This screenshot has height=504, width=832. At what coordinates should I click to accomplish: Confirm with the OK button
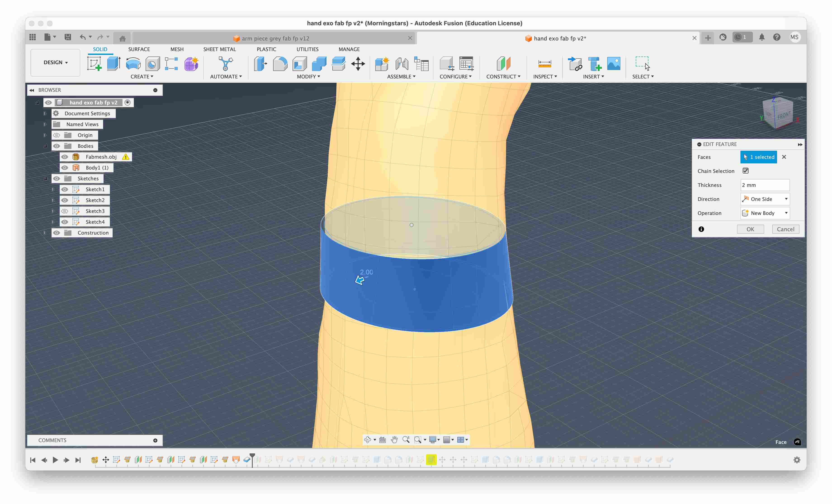coord(750,229)
